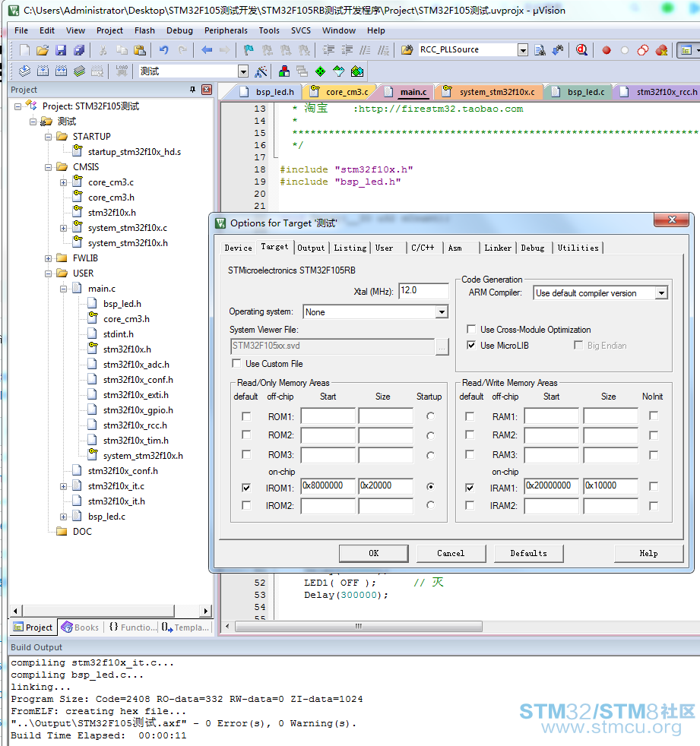This screenshot has width=700, height=746.
Task: Click the IRAM1 Size field
Action: pyautogui.click(x=611, y=486)
